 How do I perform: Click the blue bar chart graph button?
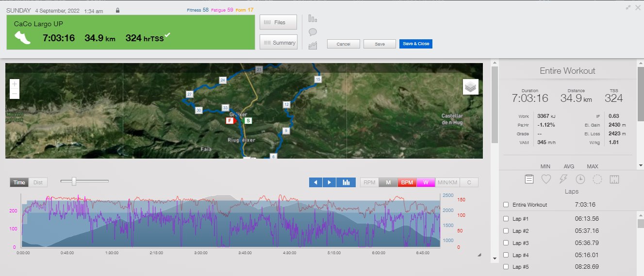(346, 182)
